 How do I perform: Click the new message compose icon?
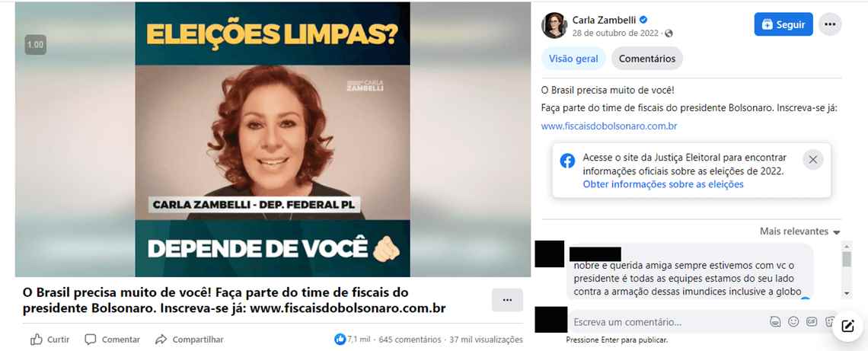[x=847, y=326]
